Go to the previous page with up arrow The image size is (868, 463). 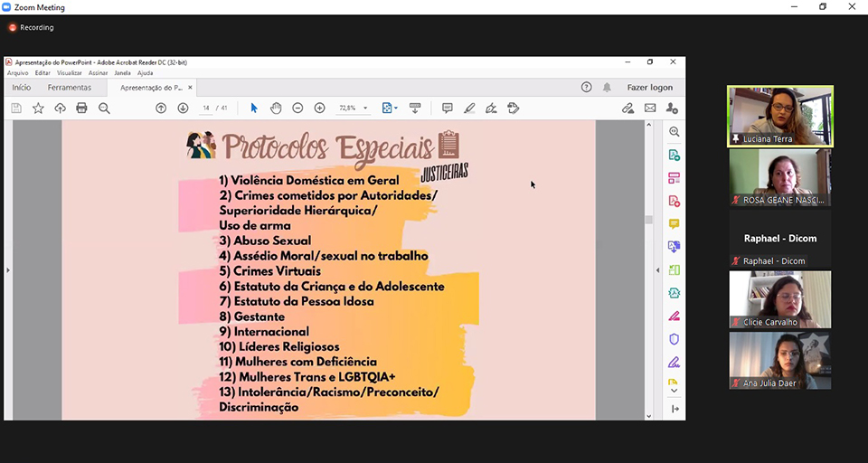tap(161, 109)
